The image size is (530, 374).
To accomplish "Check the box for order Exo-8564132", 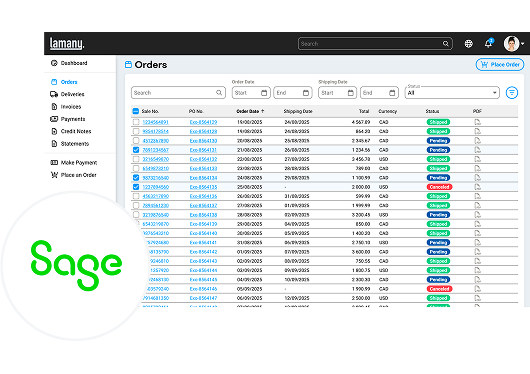I will [x=136, y=159].
